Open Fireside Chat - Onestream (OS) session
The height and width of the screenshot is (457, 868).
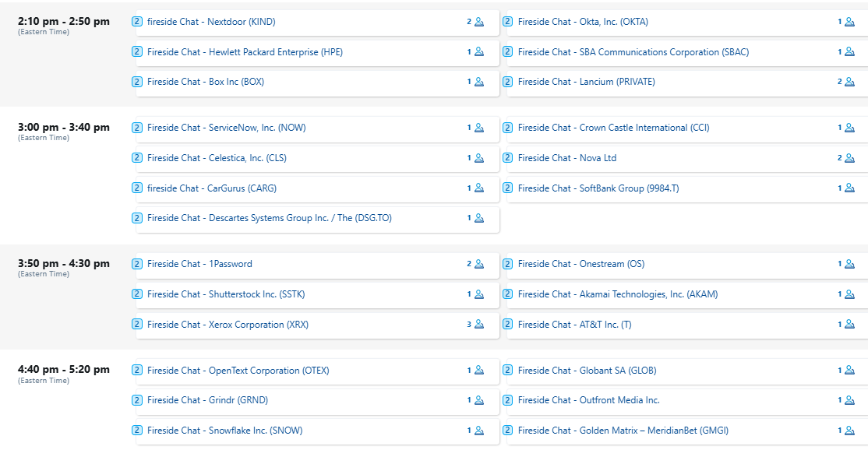point(581,264)
